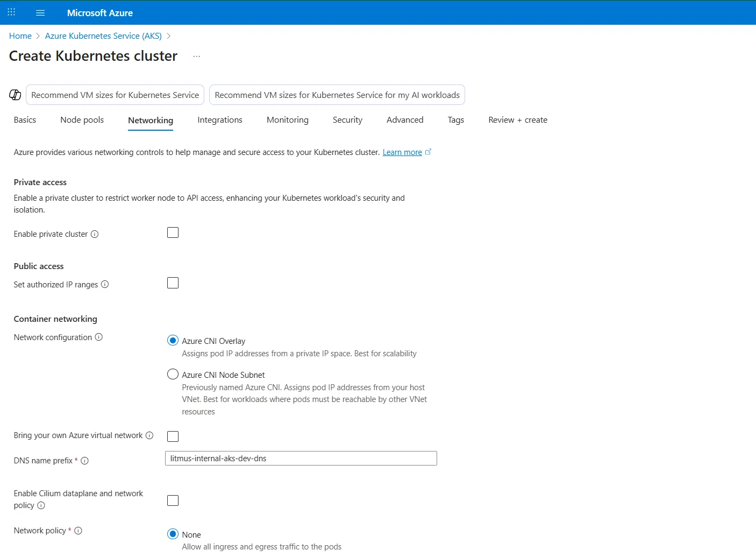Check Bring your own Azure virtual network
Image resolution: width=756 pixels, height=557 pixels.
[173, 436]
